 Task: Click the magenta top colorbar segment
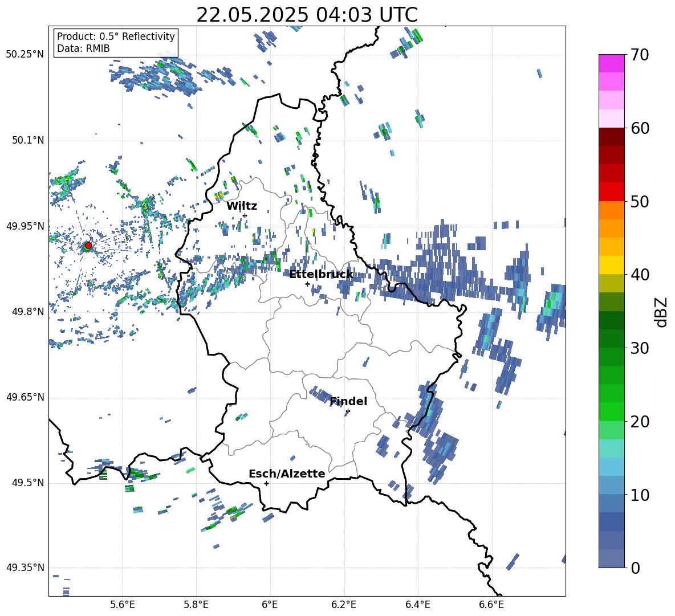tap(611, 64)
